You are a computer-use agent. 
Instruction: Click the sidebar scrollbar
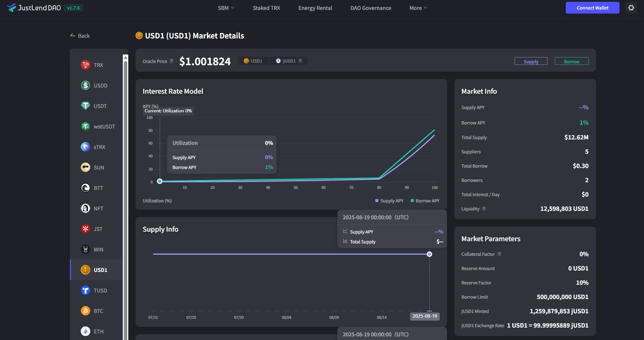(125, 201)
